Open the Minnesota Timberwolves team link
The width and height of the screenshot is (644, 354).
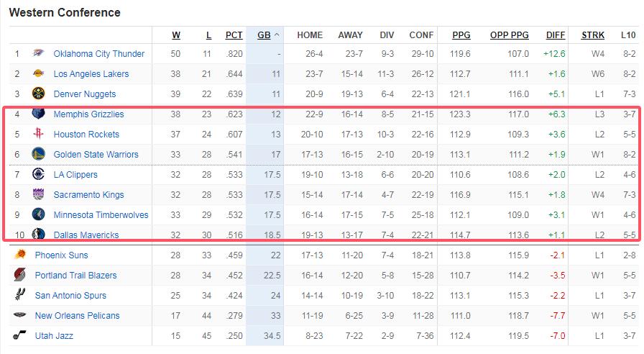pyautogui.click(x=101, y=215)
